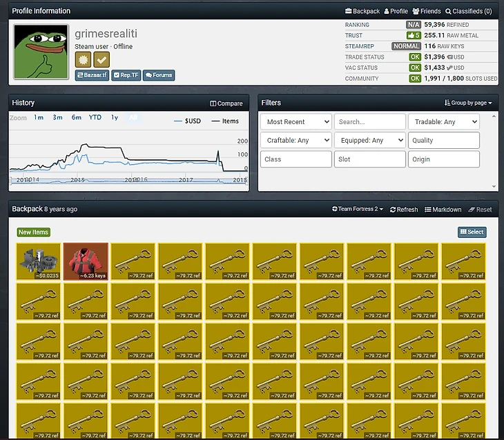Open Classifieds from the profile header

[x=469, y=11]
